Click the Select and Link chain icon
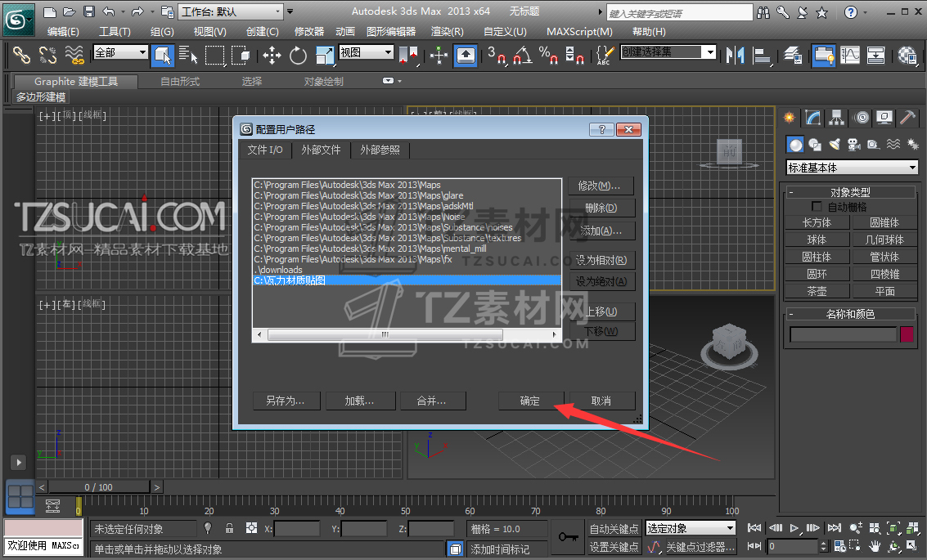The width and height of the screenshot is (927, 560). pyautogui.click(x=21, y=56)
